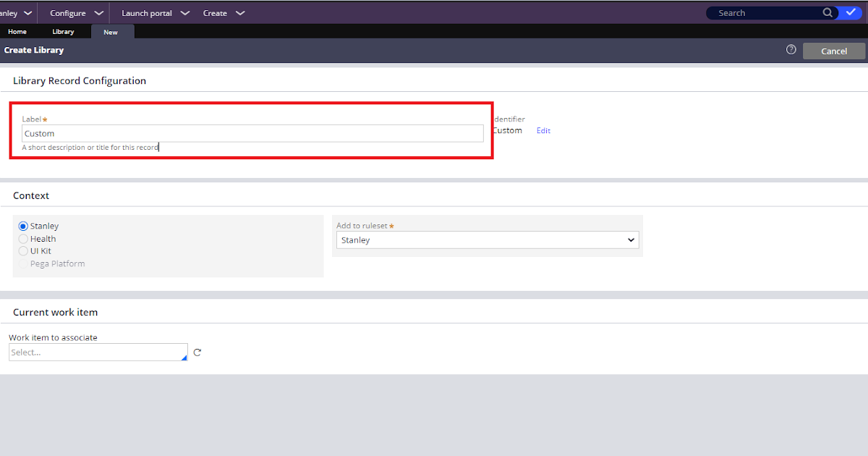This screenshot has height=456, width=868.
Task: Choose the Health context option
Action: point(22,238)
